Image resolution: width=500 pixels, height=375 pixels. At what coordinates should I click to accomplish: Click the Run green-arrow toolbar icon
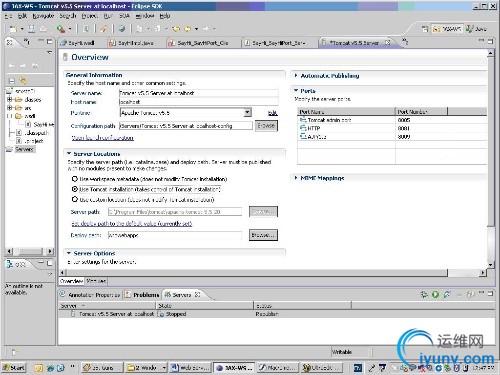point(61,29)
